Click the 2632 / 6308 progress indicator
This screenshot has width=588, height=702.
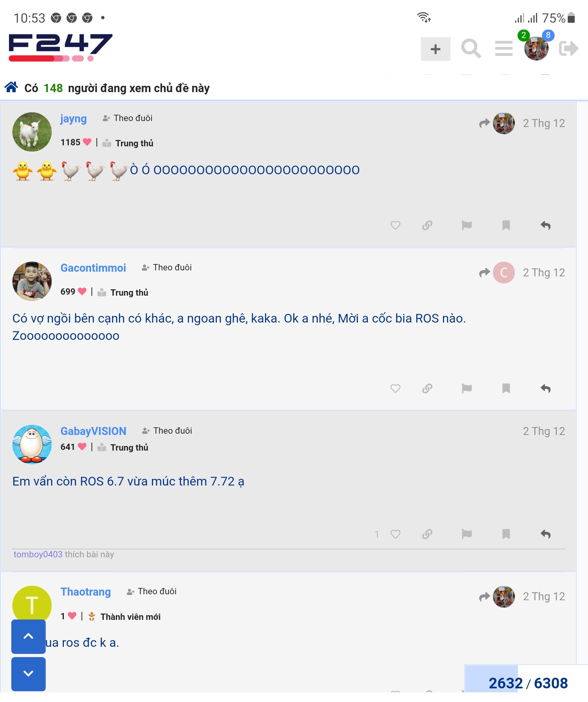[528, 683]
